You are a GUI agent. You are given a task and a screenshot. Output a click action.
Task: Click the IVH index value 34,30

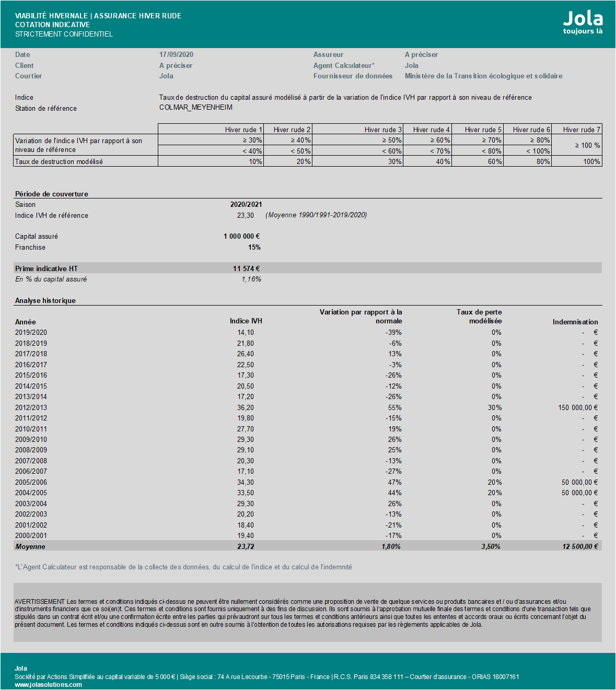coord(246,482)
